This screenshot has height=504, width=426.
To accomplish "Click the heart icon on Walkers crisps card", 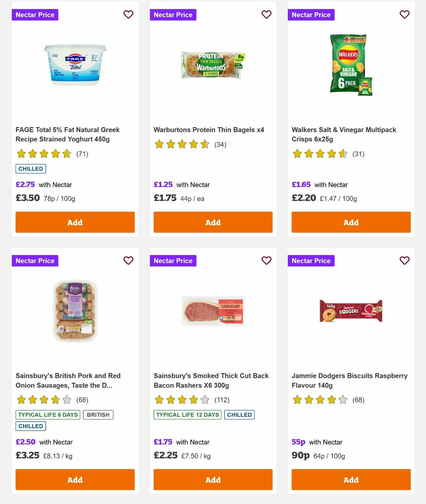I will click(x=404, y=15).
